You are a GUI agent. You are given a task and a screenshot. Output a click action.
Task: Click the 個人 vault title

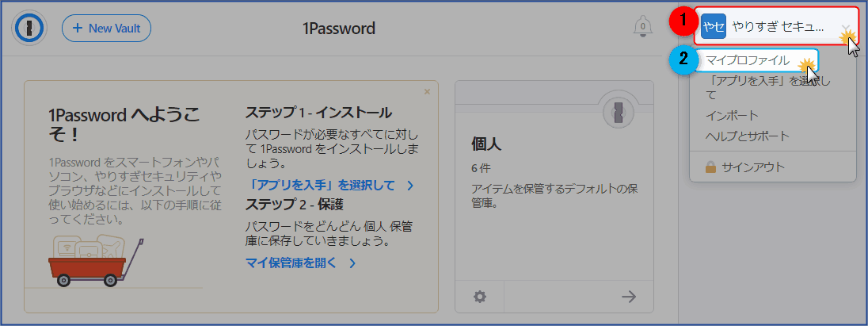[x=485, y=144]
